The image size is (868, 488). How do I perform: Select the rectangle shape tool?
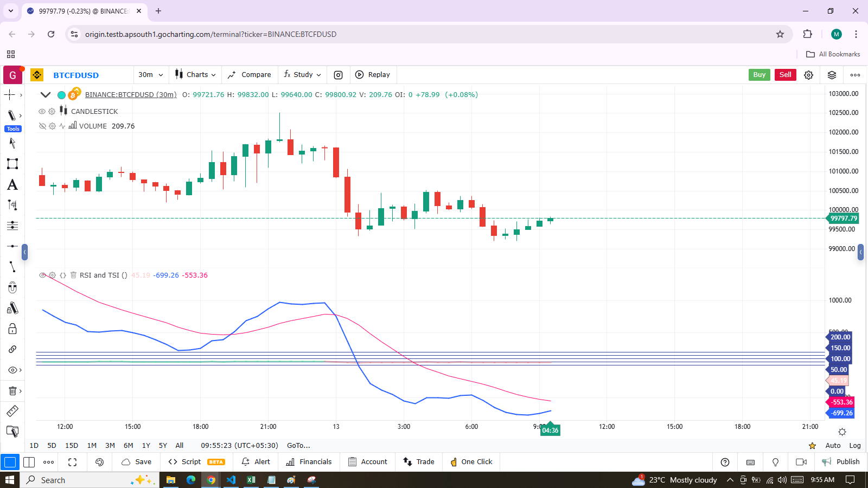[12, 164]
